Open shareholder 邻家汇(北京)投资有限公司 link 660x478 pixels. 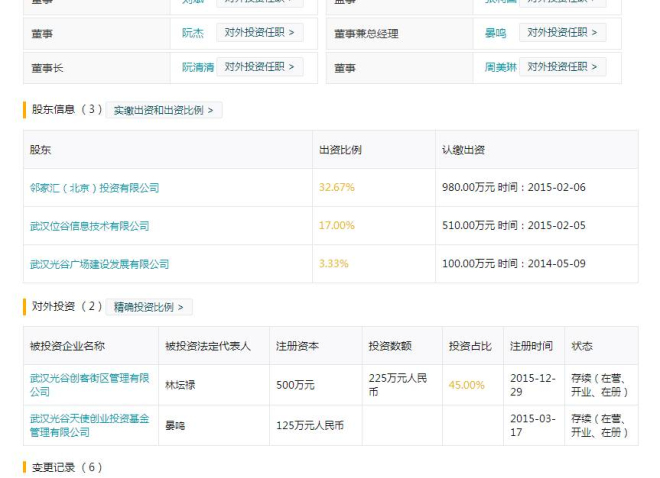click(94, 188)
